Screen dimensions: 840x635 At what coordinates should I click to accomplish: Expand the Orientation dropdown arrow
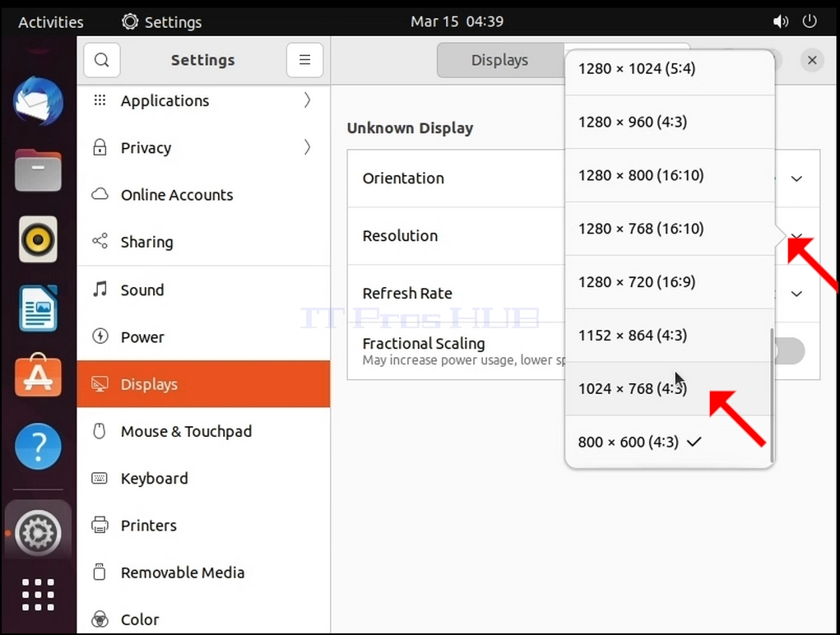click(796, 178)
